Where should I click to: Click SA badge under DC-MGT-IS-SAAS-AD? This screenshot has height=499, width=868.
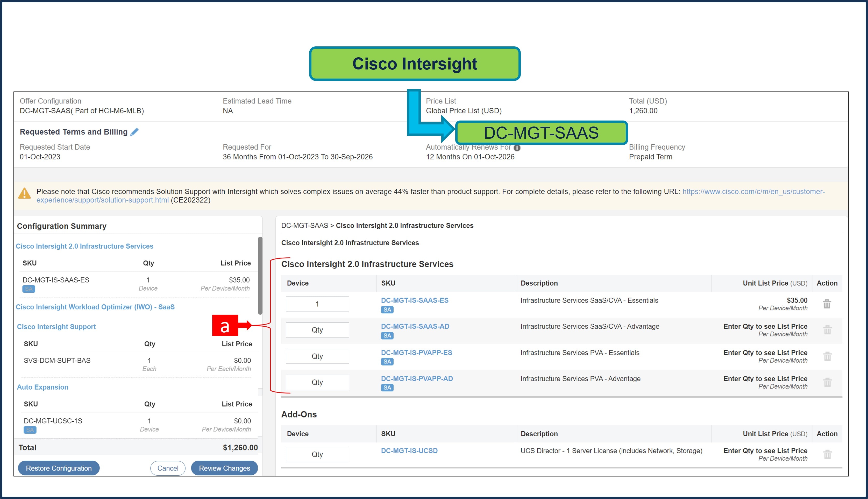pos(387,335)
